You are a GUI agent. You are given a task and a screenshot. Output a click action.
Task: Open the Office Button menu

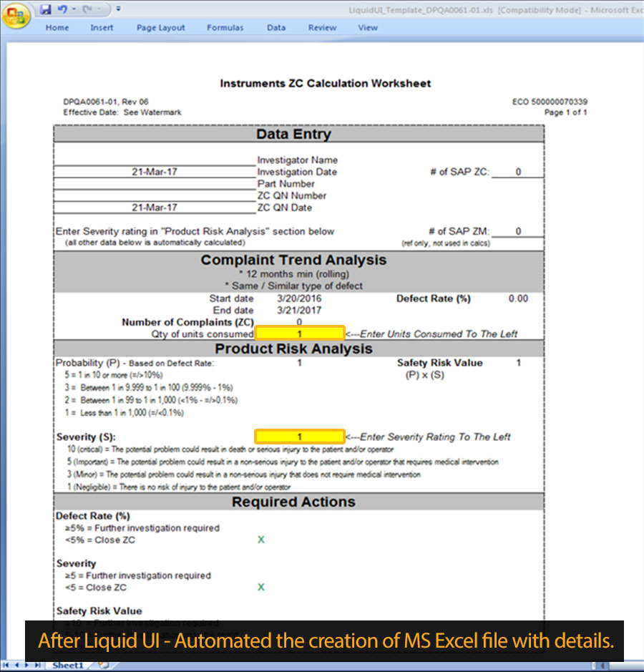[16, 16]
